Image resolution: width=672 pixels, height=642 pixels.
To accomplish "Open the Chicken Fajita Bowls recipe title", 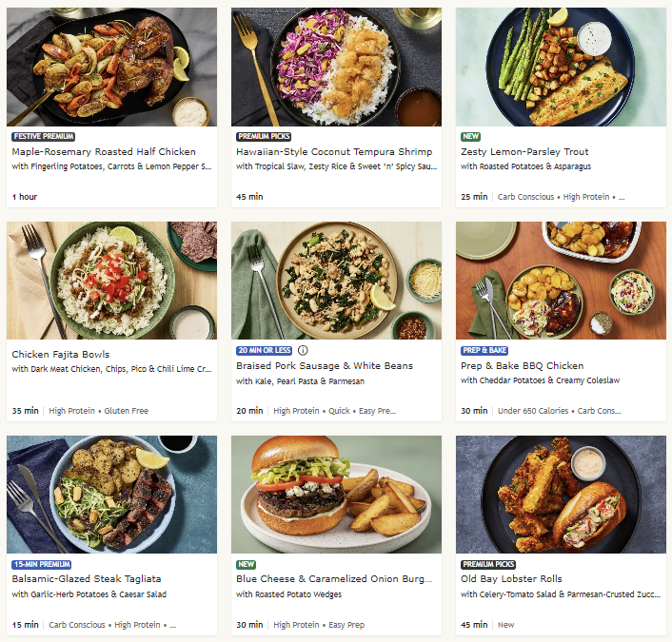I will (x=61, y=354).
